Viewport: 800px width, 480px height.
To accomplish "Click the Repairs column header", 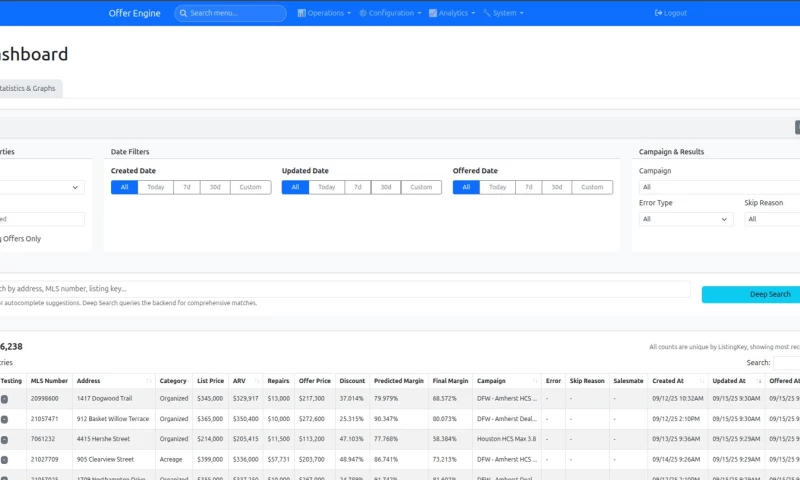I will point(278,381).
